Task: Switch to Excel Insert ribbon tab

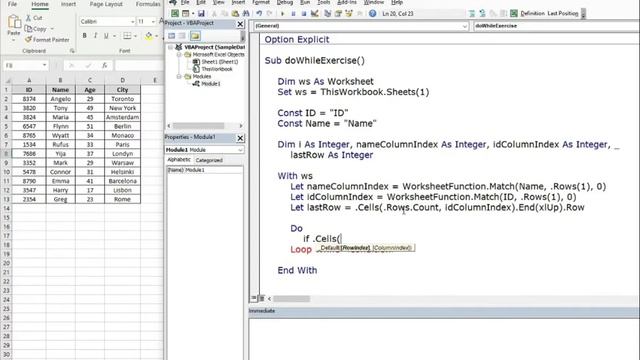Action: tap(68, 4)
